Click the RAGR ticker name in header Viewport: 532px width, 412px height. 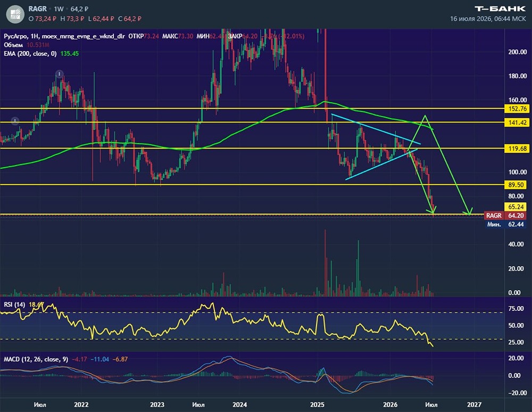point(37,9)
